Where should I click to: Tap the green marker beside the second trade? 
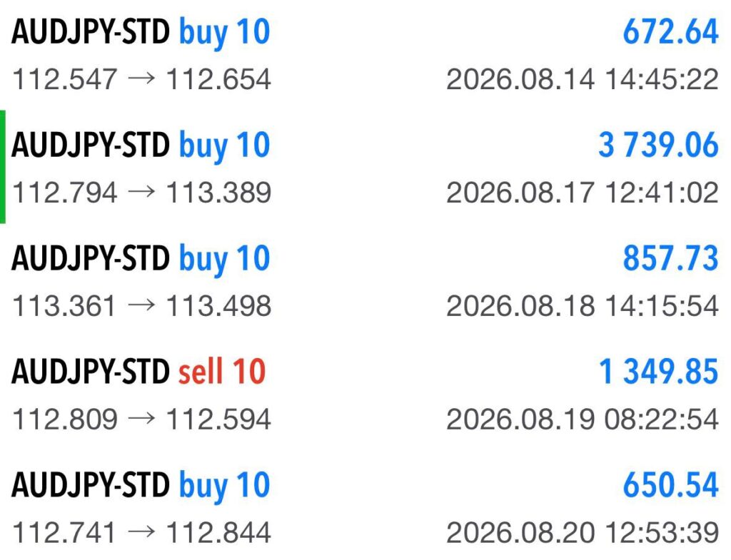(3, 167)
